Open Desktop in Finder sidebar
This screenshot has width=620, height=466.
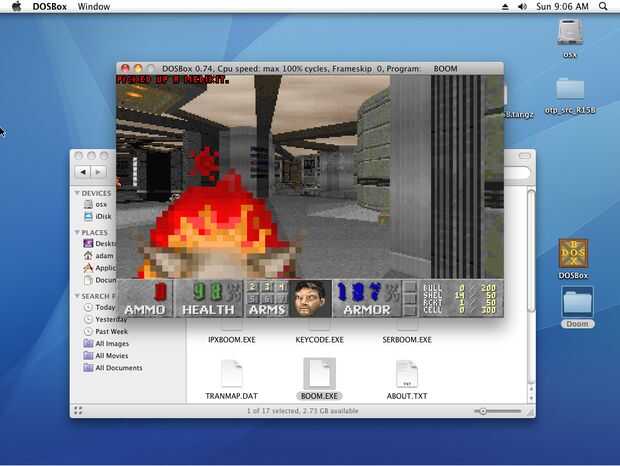tap(99, 243)
